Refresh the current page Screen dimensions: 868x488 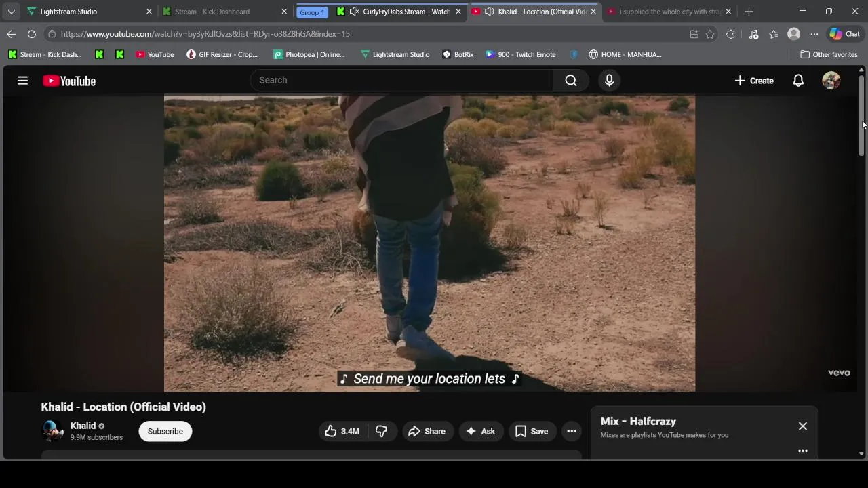coord(32,34)
